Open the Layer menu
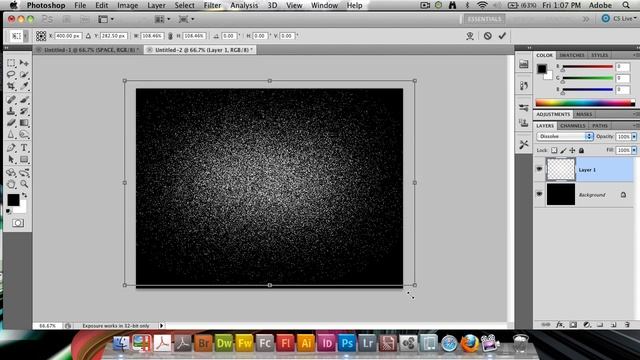The width and height of the screenshot is (640, 360). (x=156, y=5)
